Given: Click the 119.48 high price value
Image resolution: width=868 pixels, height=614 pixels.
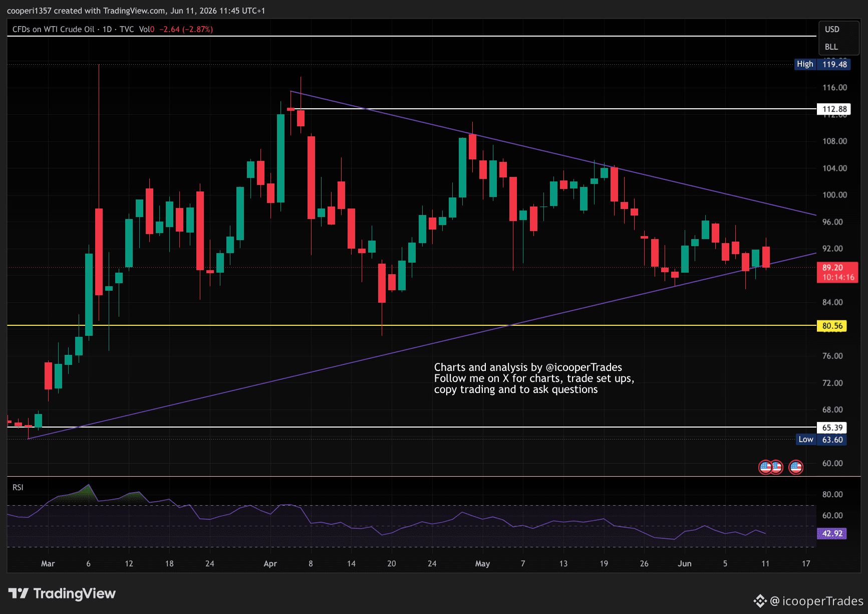Looking at the screenshot, I should [x=834, y=64].
